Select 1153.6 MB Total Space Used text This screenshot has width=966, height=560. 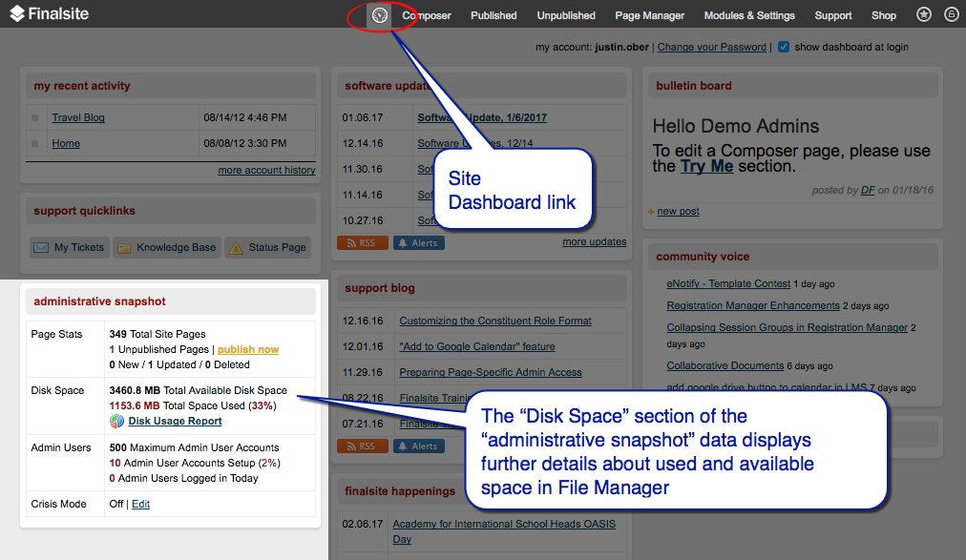(x=193, y=405)
